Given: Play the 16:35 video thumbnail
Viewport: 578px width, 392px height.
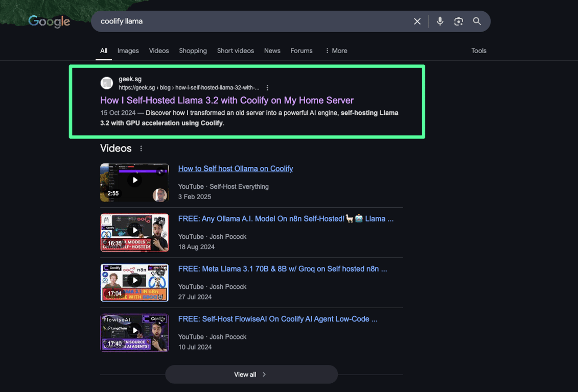Looking at the screenshot, I should pyautogui.click(x=134, y=233).
